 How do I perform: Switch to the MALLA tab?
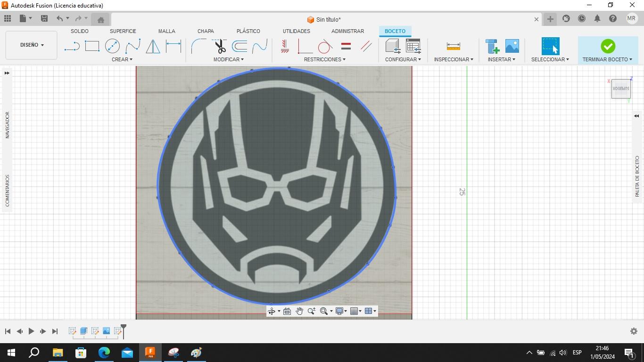(x=167, y=31)
